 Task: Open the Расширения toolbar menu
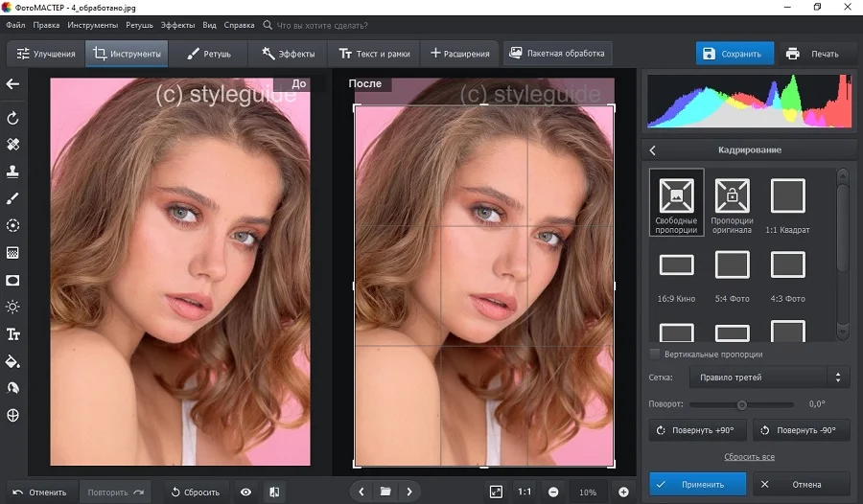(459, 54)
